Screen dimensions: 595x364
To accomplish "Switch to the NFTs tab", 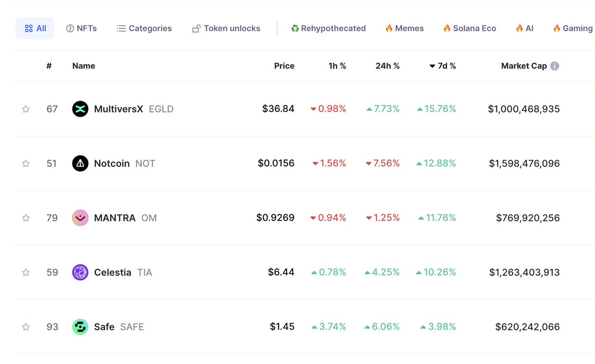I will point(81,28).
